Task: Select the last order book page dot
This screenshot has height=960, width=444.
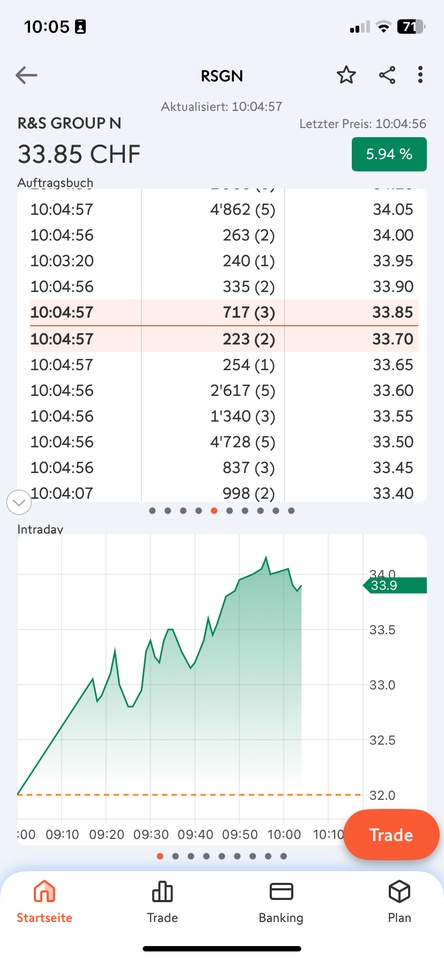Action: (291, 511)
